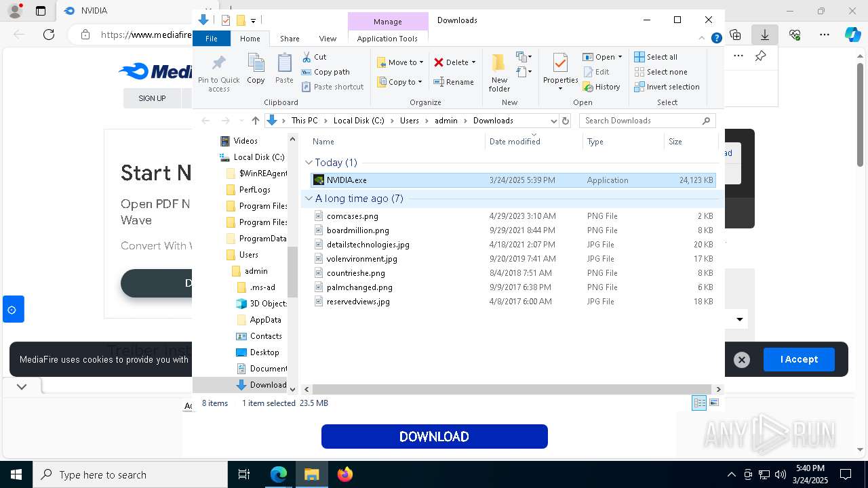Open Explorer help question mark icon
This screenshot has width=868, height=488.
click(x=716, y=39)
